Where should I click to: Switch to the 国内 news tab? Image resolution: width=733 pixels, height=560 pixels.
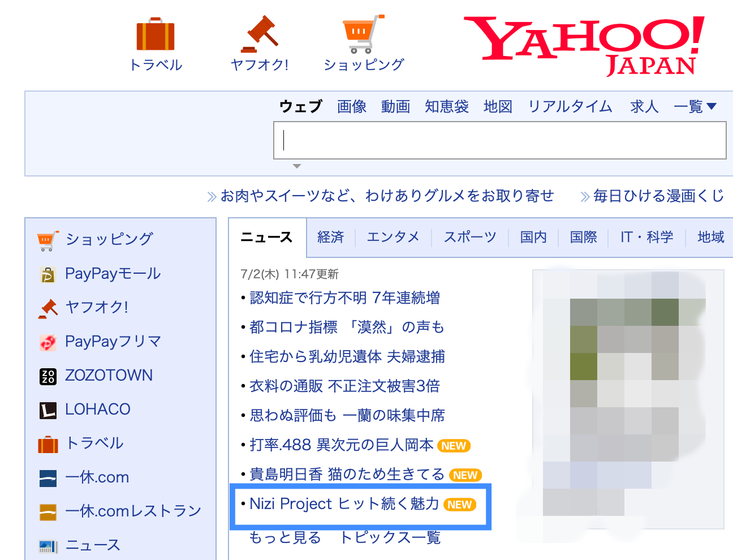coord(533,238)
